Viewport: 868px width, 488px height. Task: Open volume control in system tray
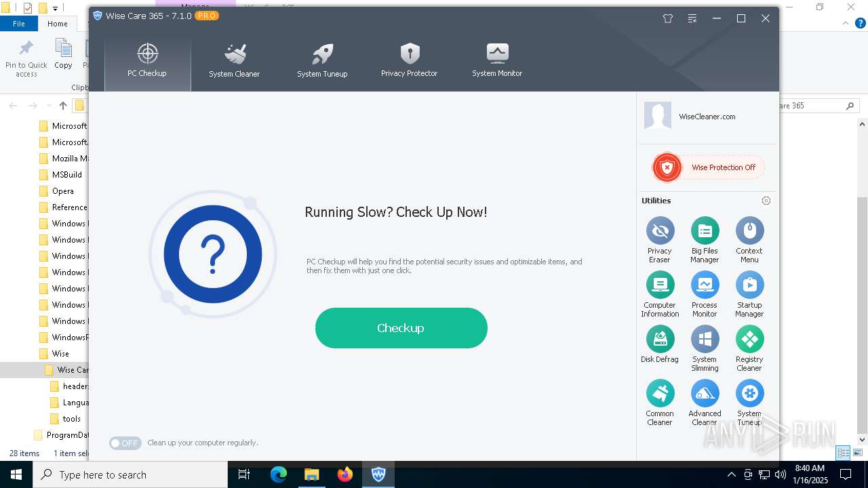click(781, 474)
